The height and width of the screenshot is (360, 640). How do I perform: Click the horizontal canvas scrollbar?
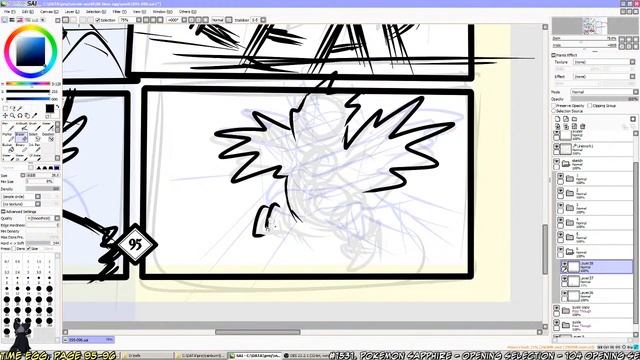[258, 332]
